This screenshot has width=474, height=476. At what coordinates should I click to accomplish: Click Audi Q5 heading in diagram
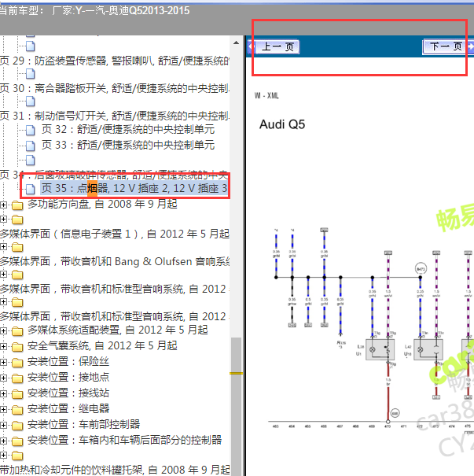click(x=282, y=124)
